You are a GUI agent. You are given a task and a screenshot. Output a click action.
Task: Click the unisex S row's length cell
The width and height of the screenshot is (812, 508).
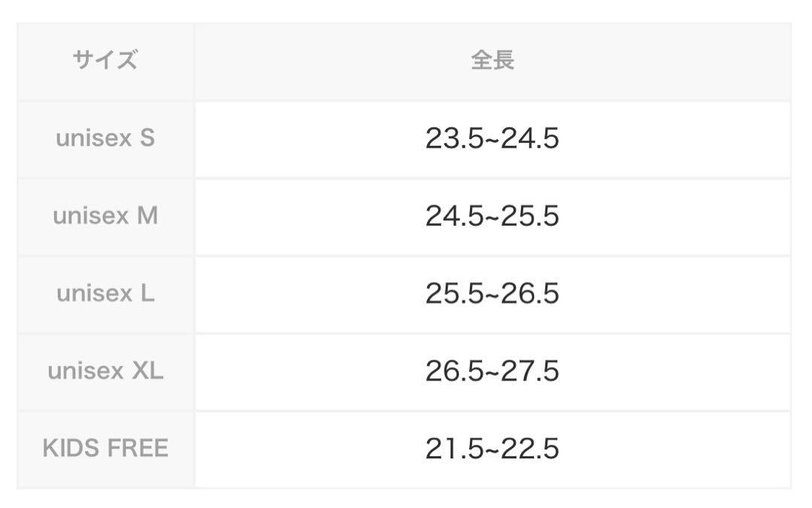492,139
